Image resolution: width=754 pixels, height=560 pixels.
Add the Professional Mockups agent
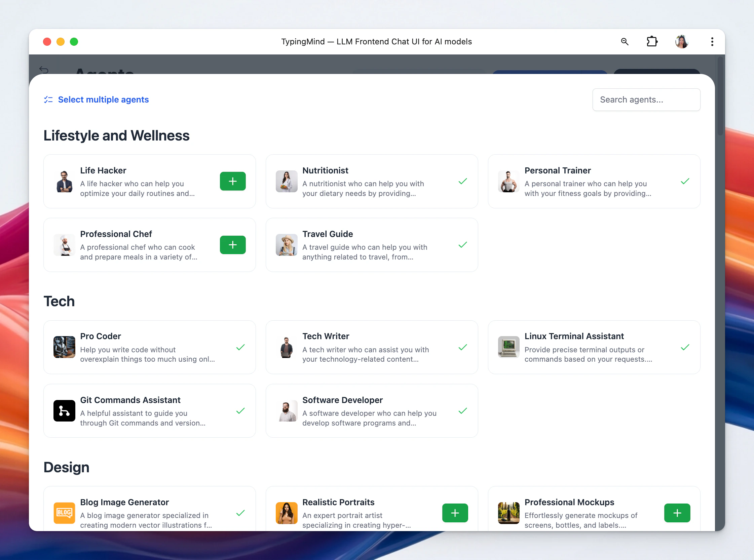tap(677, 513)
